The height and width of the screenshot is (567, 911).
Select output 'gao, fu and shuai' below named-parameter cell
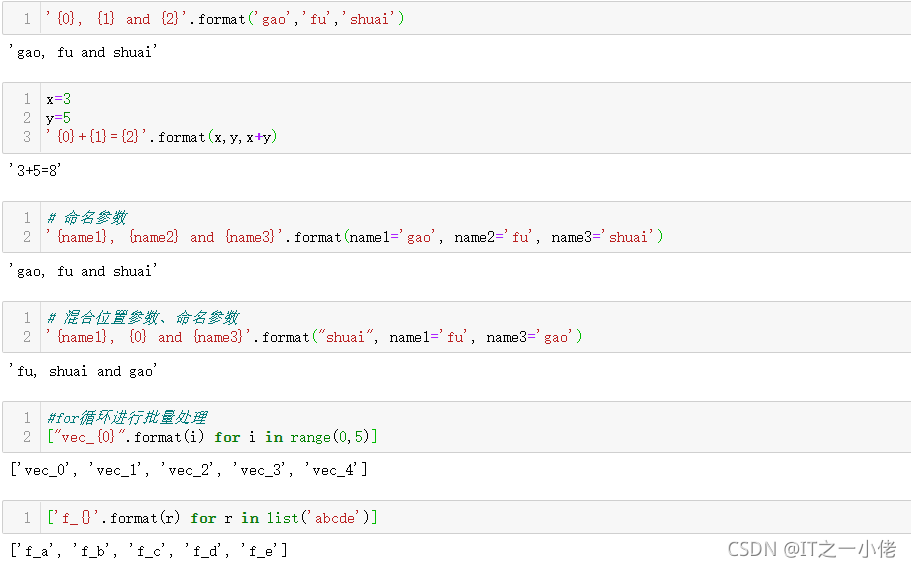83,271
